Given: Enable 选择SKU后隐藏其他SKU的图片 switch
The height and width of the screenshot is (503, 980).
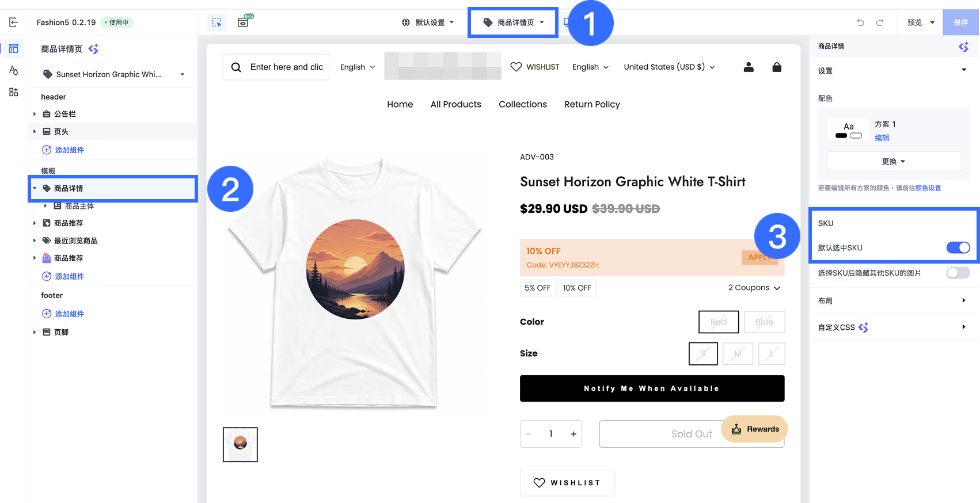Looking at the screenshot, I should coord(958,273).
